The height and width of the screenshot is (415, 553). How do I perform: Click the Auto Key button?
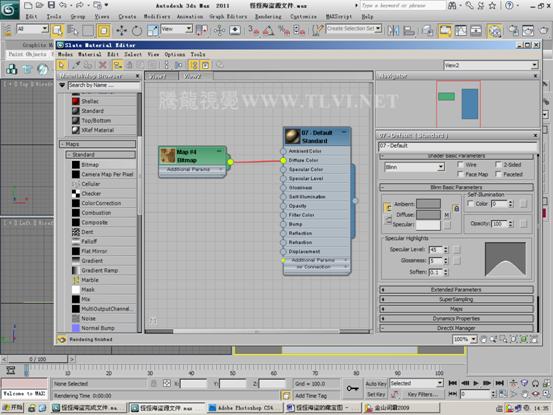(376, 384)
